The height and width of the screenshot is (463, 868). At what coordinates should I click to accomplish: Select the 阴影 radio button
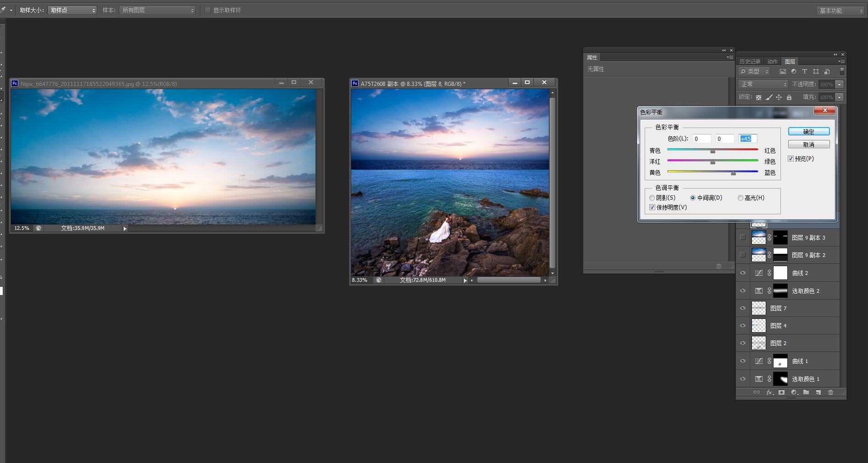coord(652,198)
